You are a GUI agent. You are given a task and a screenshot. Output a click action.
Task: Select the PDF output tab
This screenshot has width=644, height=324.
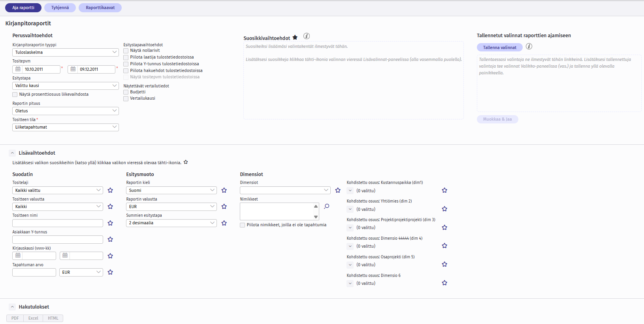point(15,318)
